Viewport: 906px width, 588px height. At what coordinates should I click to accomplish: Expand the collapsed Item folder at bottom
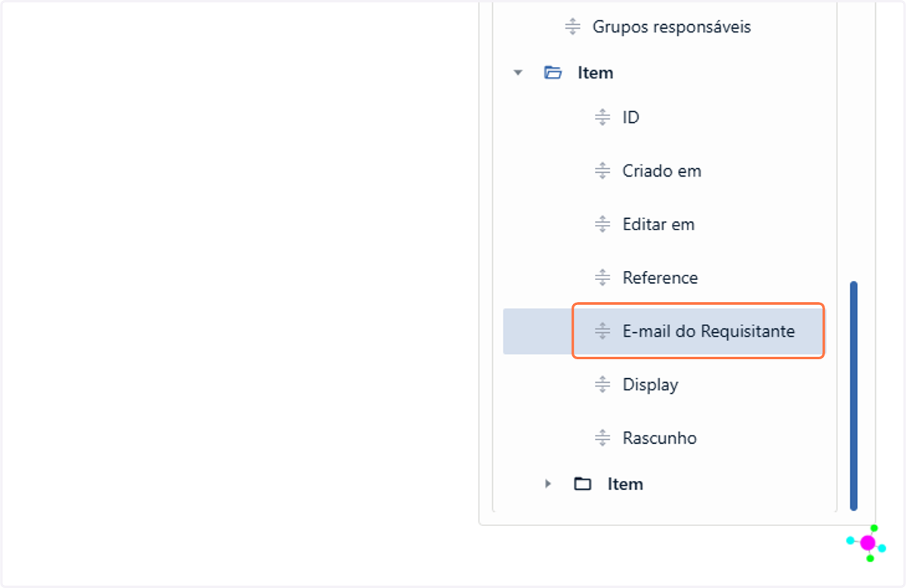click(x=548, y=484)
